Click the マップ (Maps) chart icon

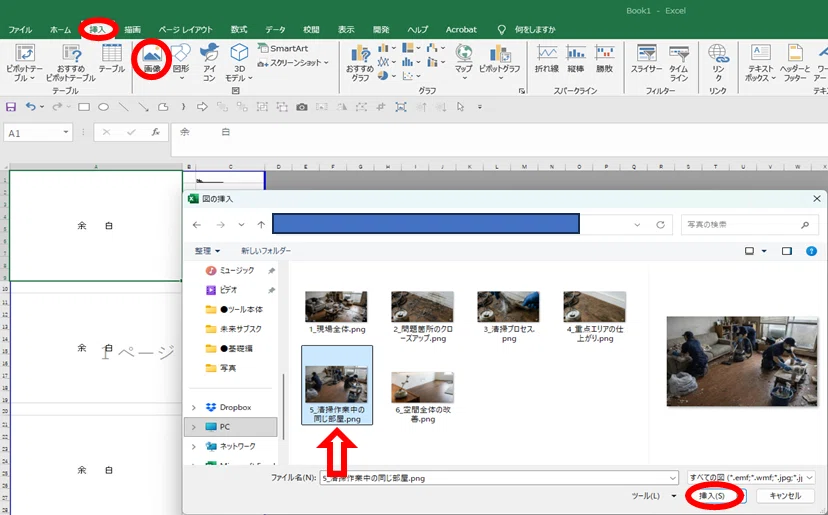pos(463,53)
